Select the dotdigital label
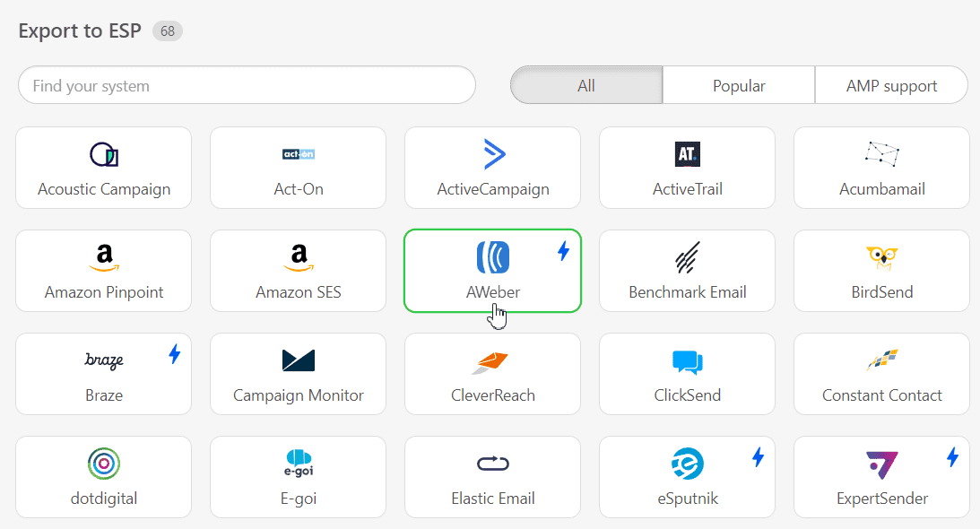980x529 pixels. click(104, 499)
